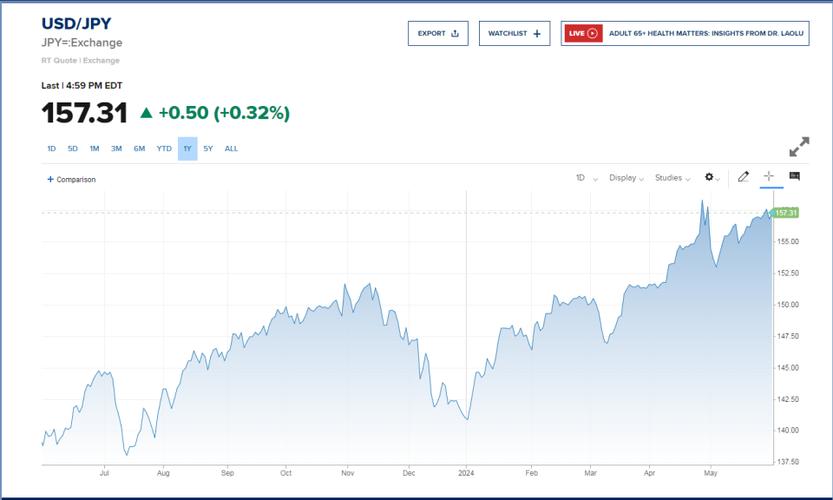833x500 pixels.
Task: Open the Adult 65+ Health Matters live link
Action: (x=705, y=33)
